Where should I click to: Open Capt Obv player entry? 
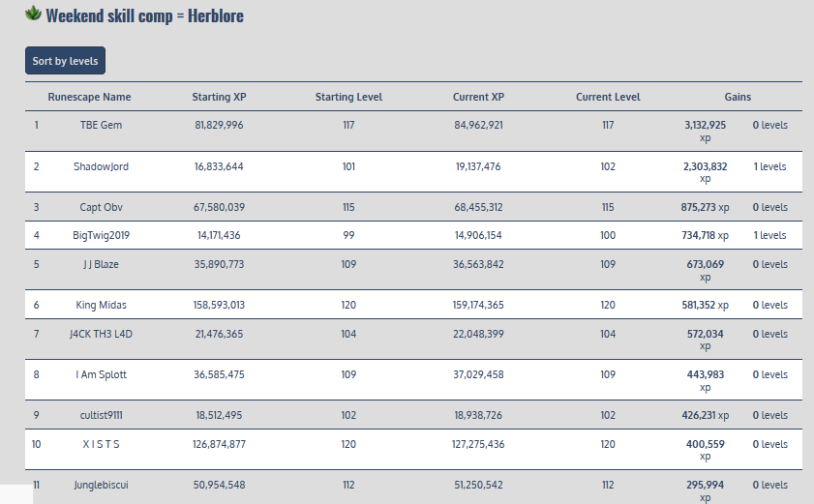101,207
